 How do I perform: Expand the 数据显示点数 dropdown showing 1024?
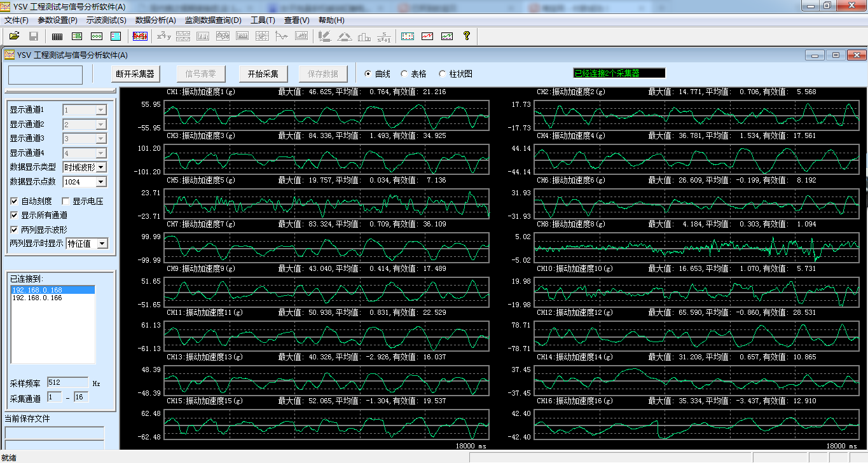pos(100,182)
